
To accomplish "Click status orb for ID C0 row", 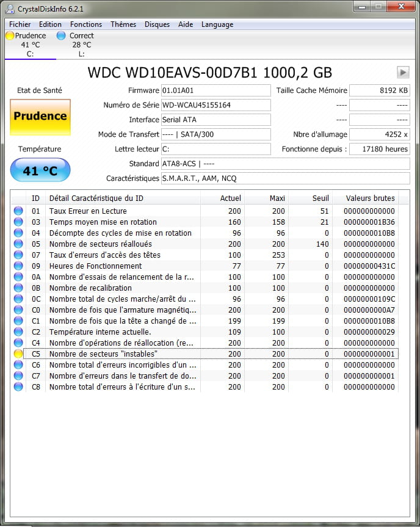I will click(x=18, y=310).
